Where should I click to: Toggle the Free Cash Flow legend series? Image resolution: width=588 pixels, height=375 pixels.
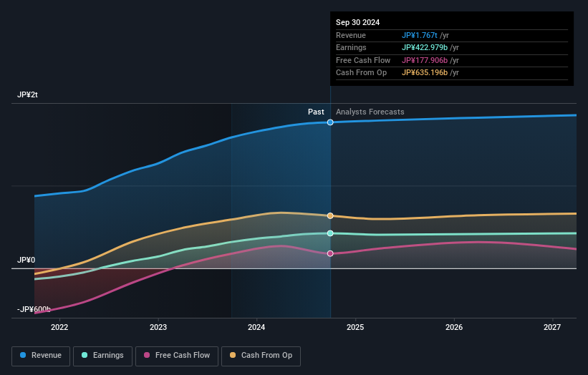click(x=177, y=356)
